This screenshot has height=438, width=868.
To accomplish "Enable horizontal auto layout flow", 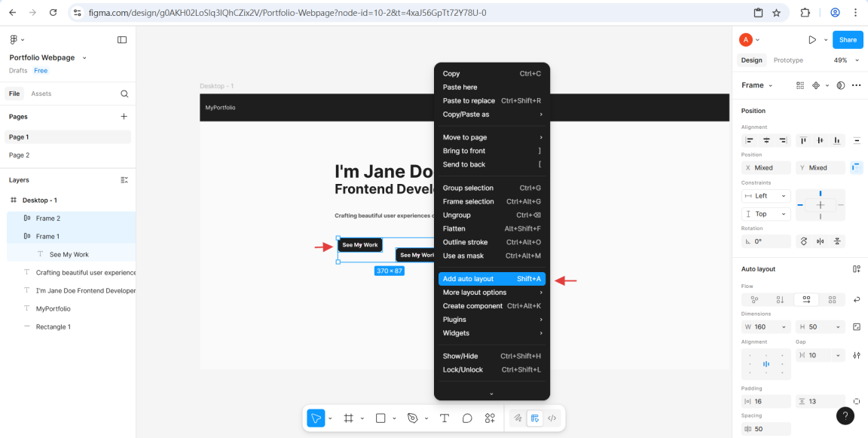I will (x=806, y=299).
